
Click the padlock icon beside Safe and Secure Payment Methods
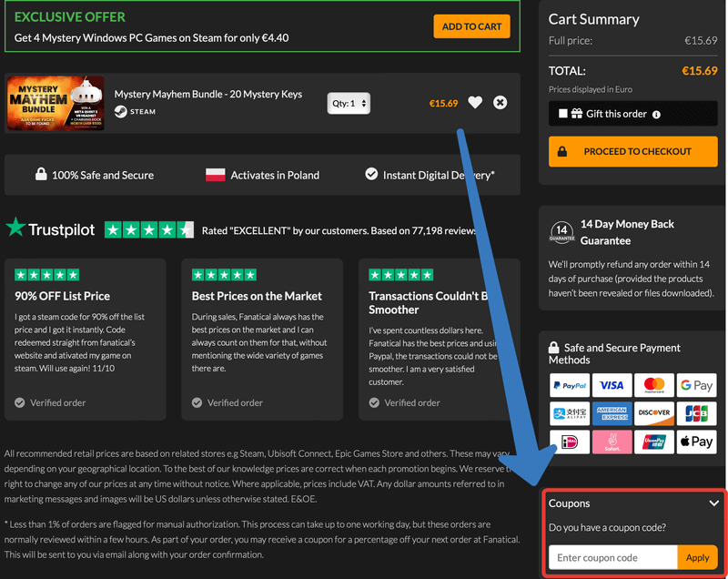553,347
